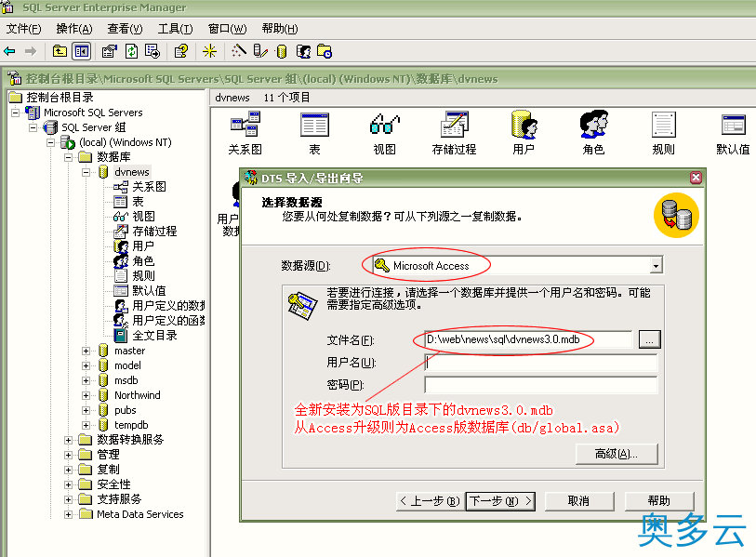Screen dimensions: 756x557
Task: Open the 角色 icon in right pane
Action: click(x=593, y=133)
